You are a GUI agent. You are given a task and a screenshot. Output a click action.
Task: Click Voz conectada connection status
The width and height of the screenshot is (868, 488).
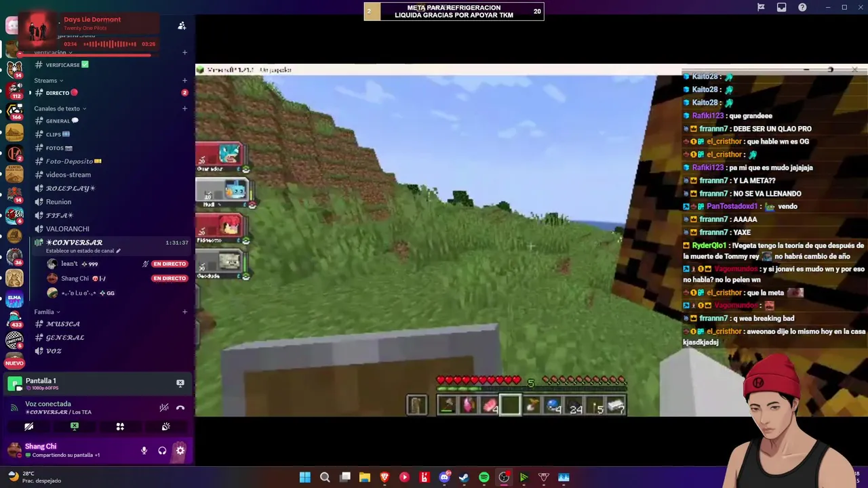coord(48,404)
